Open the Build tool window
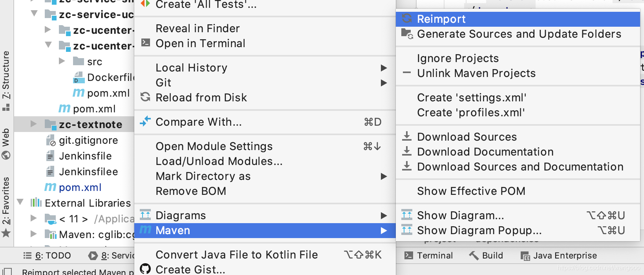This screenshot has width=644, height=275. 486,255
